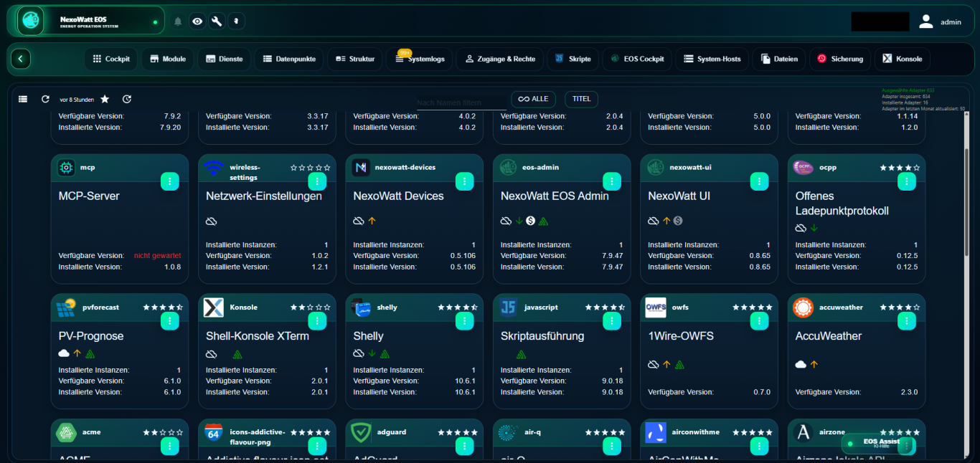Click the adguard shield icon
980x463 pixels.
[362, 433]
